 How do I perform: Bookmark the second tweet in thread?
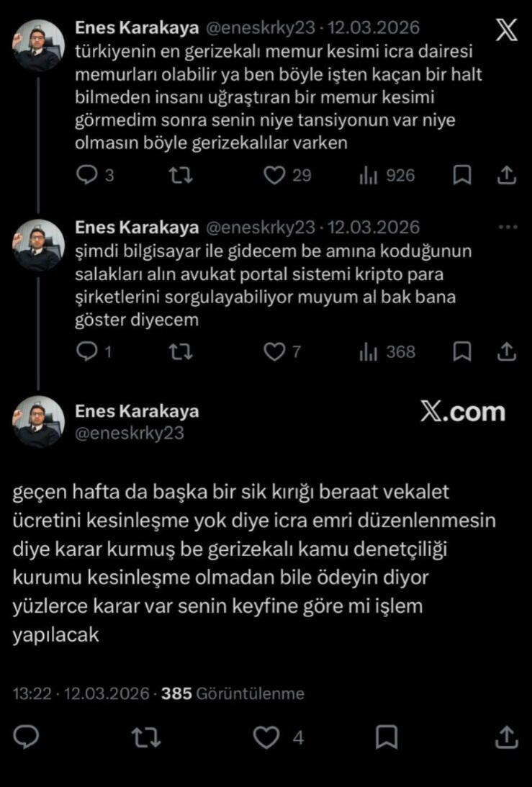coord(462,351)
